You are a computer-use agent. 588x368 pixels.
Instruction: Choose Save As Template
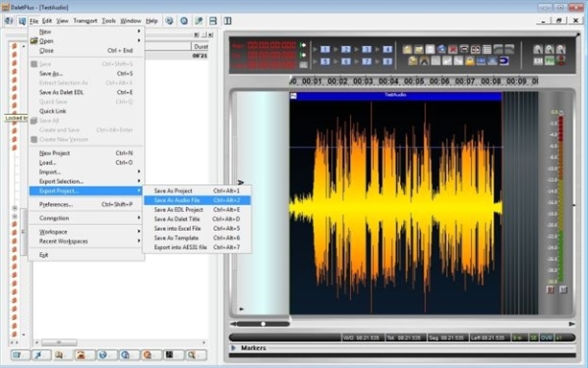(x=198, y=238)
